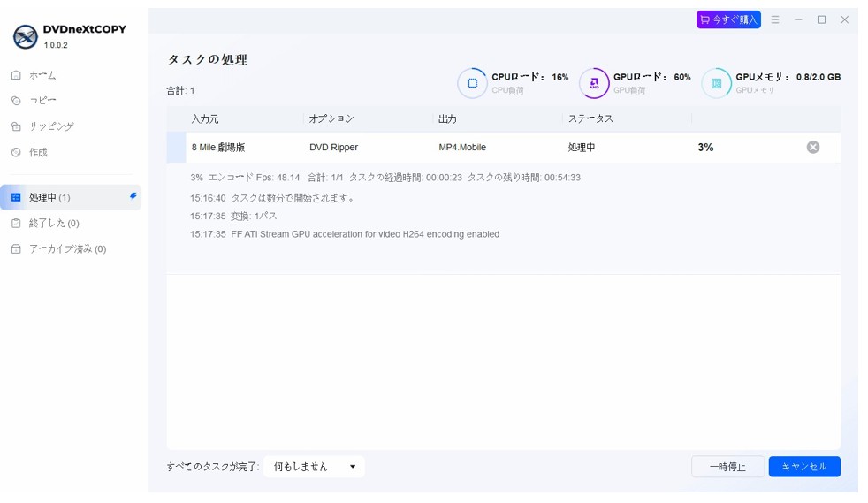
Task: Click log line 15:16:40 タスクは数分で開始されます
Action: (272, 198)
